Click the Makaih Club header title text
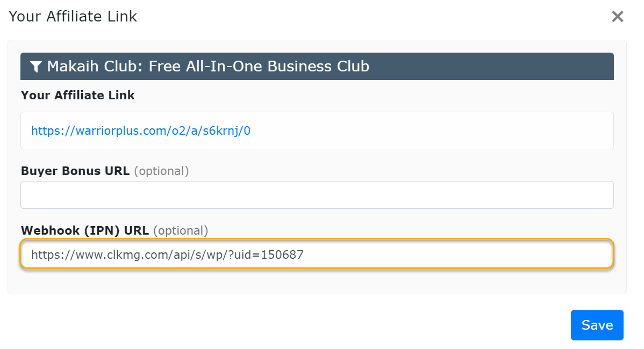This screenshot has height=349, width=644. coord(208,67)
